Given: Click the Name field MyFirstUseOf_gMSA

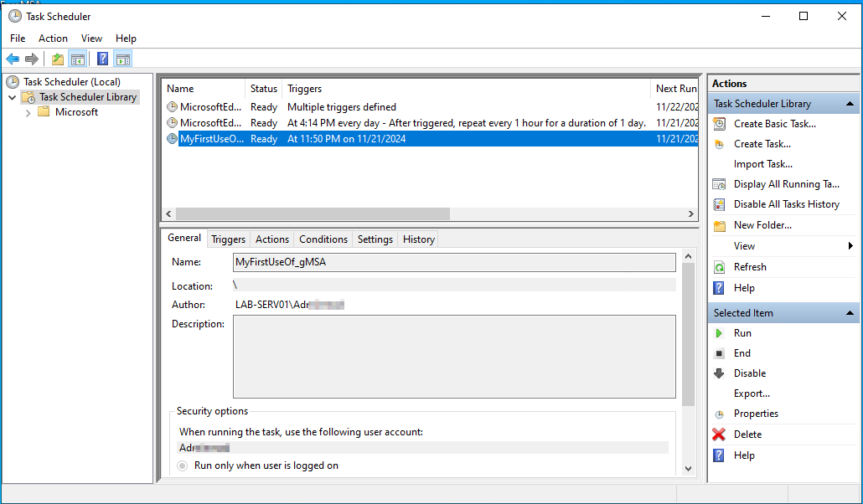Looking at the screenshot, I should pyautogui.click(x=455, y=262).
